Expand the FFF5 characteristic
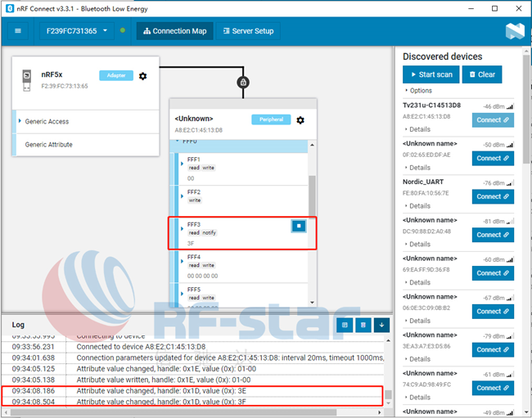532x418 pixels. [182, 294]
